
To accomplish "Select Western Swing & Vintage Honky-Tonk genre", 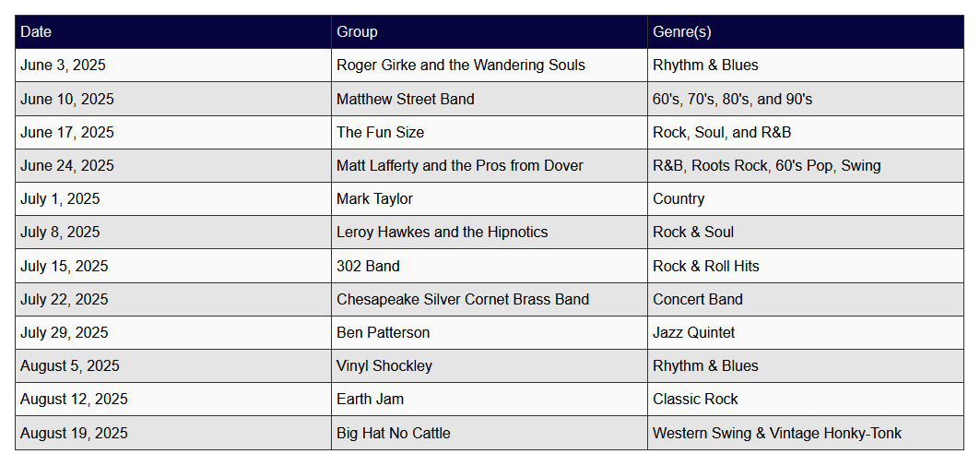I will (776, 433).
